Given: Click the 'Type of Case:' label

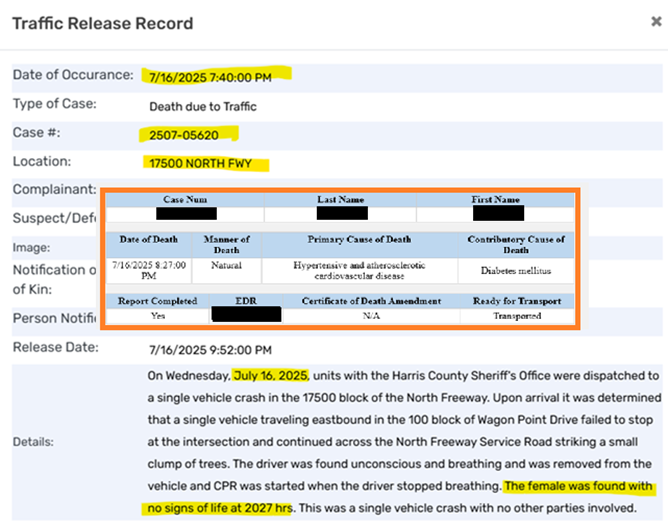Looking at the screenshot, I should point(55,104).
